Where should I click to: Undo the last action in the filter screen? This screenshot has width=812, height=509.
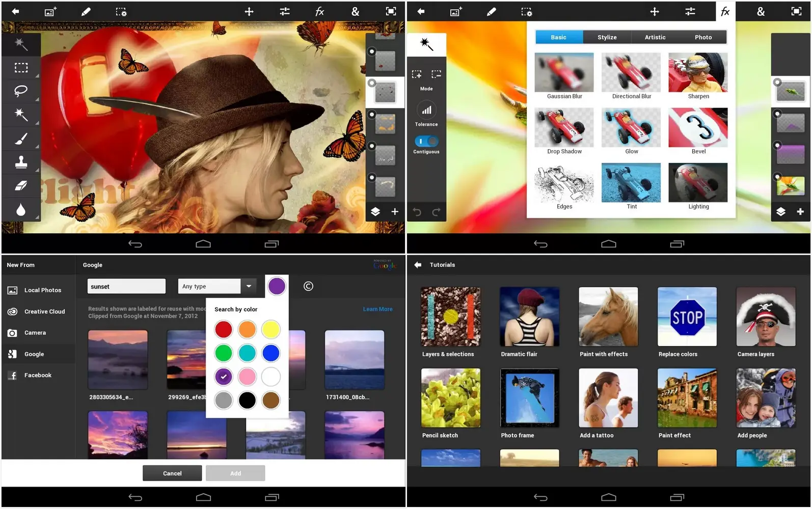(x=417, y=212)
